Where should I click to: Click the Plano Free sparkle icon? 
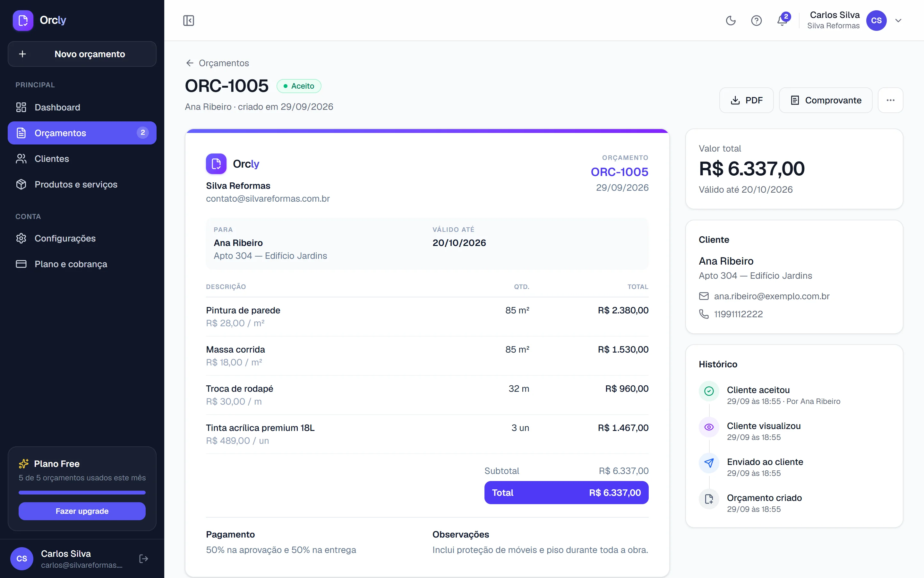pos(24,464)
